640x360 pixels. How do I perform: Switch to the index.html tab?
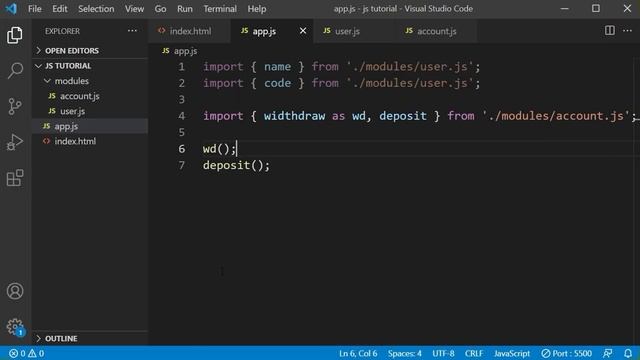(189, 31)
